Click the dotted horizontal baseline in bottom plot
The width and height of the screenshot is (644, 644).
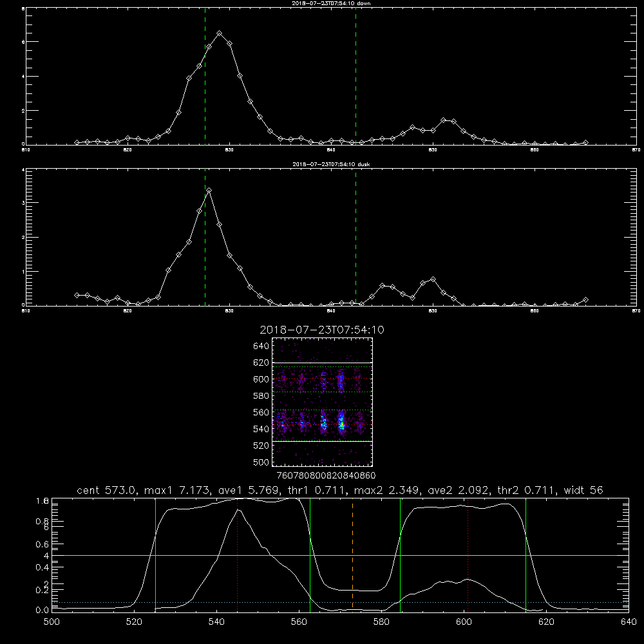tap(340, 603)
